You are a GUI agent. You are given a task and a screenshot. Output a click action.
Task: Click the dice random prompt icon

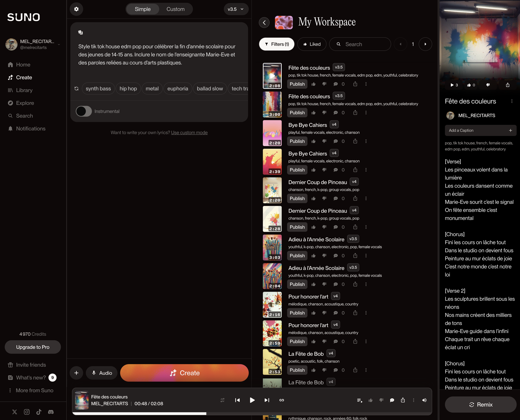pos(80,32)
